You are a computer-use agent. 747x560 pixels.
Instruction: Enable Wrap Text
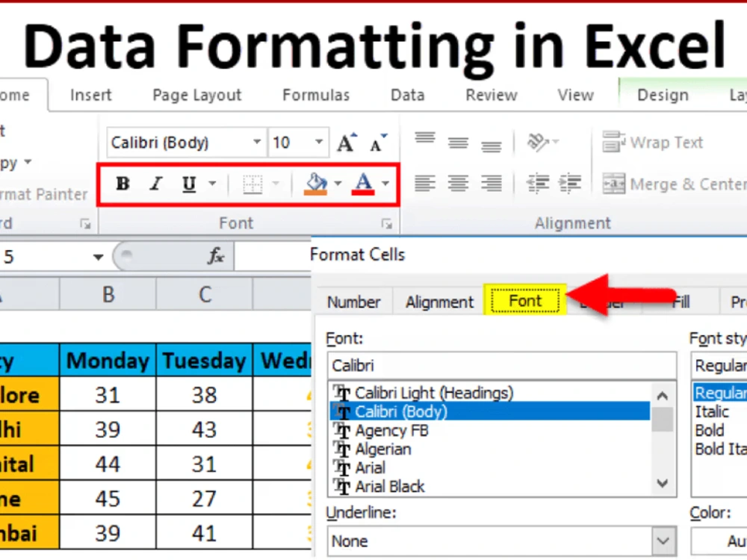point(653,143)
